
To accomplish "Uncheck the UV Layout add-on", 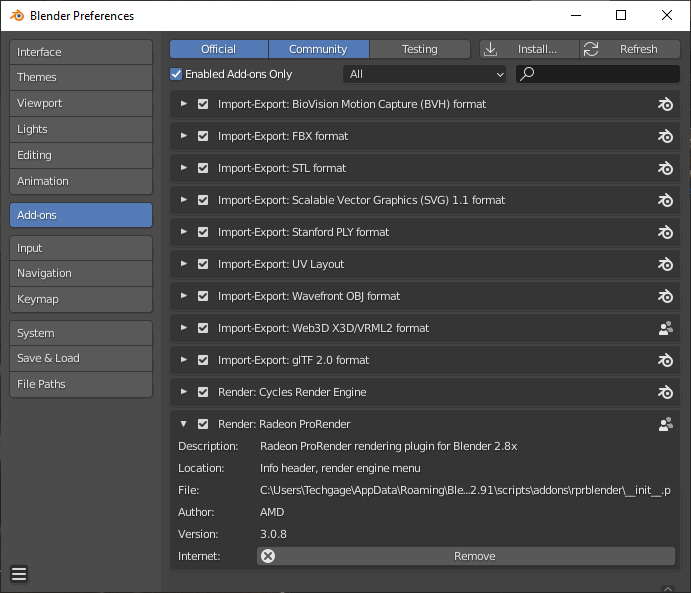I will point(203,264).
